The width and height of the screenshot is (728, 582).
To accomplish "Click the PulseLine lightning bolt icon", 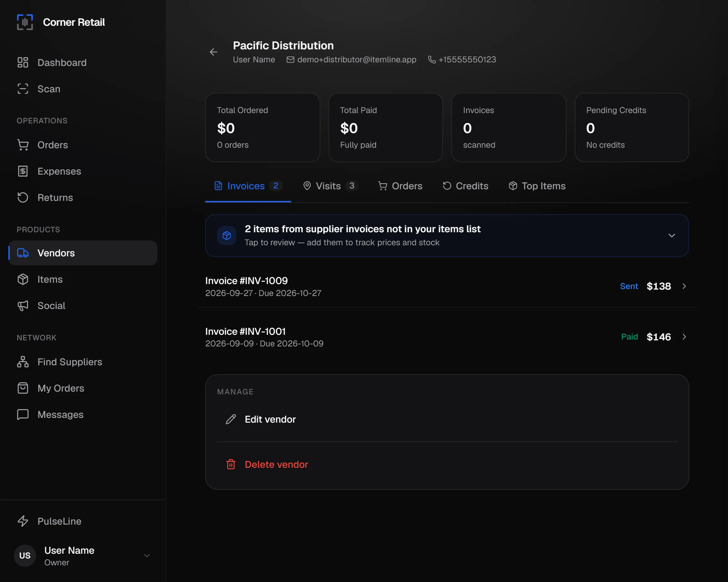I will pos(23,521).
